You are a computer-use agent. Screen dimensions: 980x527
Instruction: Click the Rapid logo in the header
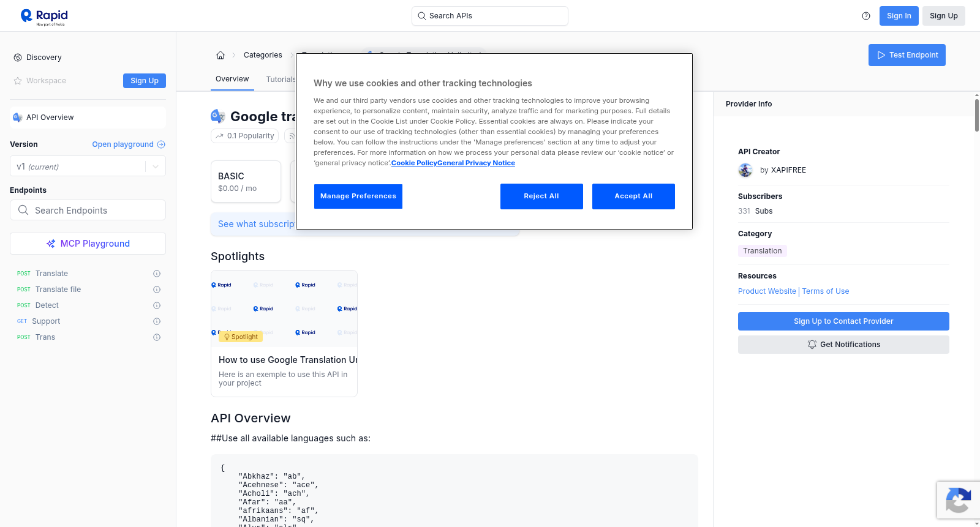tap(44, 17)
